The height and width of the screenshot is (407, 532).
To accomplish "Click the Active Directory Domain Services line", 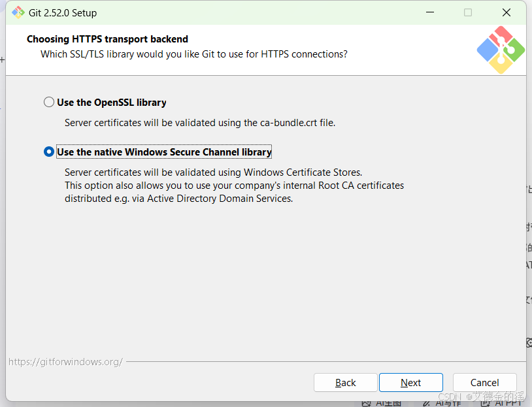I will (179, 199).
